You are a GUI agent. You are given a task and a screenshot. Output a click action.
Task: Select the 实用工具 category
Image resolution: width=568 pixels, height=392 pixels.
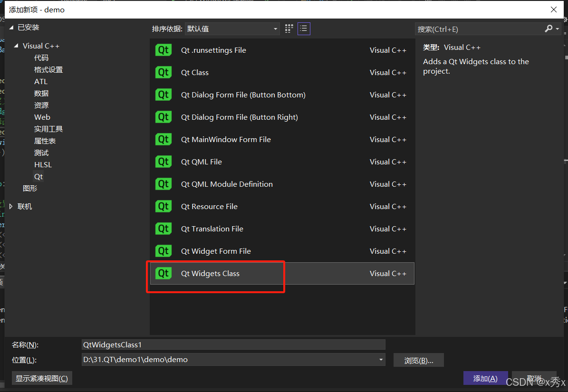pyautogui.click(x=48, y=129)
